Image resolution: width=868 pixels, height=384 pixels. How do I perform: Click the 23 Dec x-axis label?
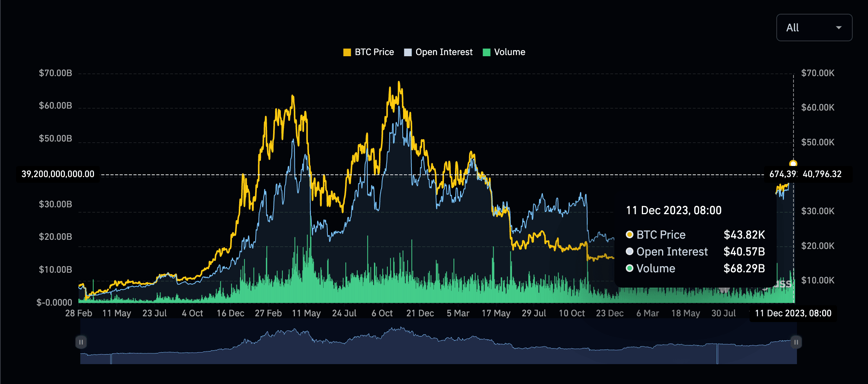pos(610,313)
